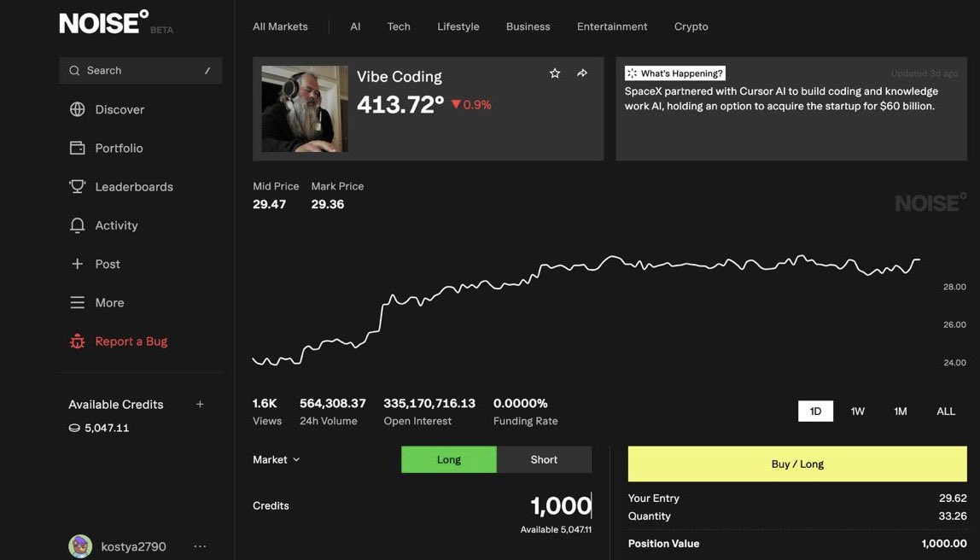Screen dimensions: 980x560
Task: Click the Open Interest value 335,170,716.13
Action: coord(429,404)
